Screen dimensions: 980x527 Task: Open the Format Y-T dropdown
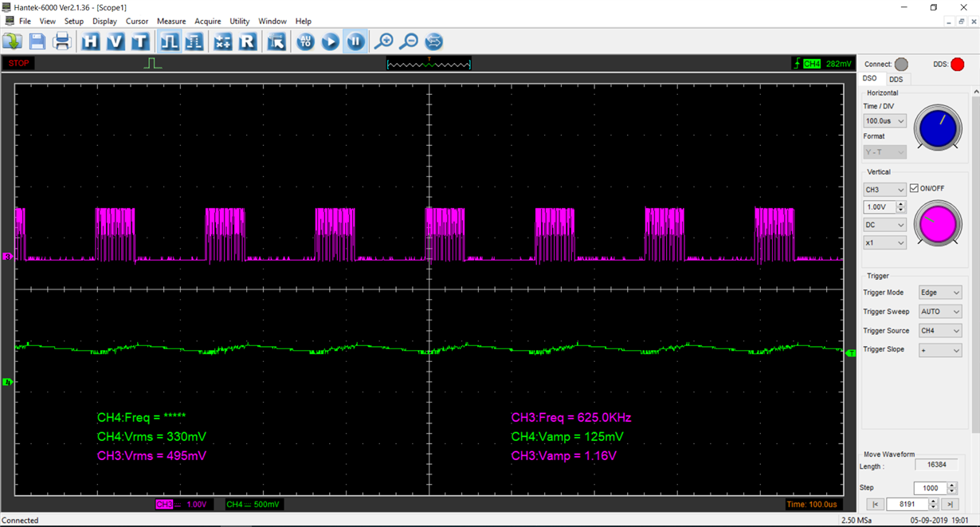885,151
